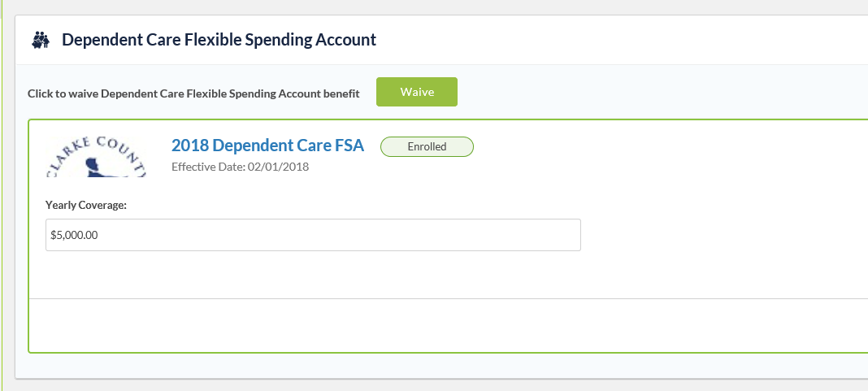Click the green vertical line on the page edge
This screenshot has height=391, width=868.
point(2,195)
